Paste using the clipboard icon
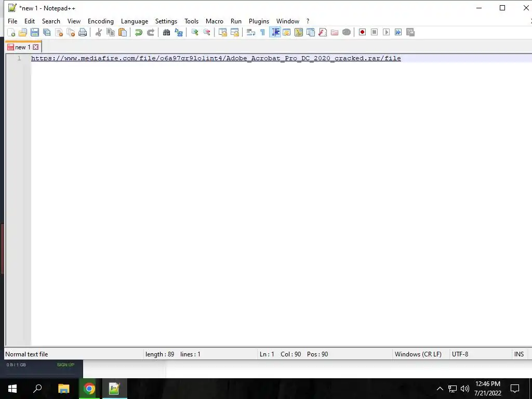Image resolution: width=532 pixels, height=399 pixels. 123,32
